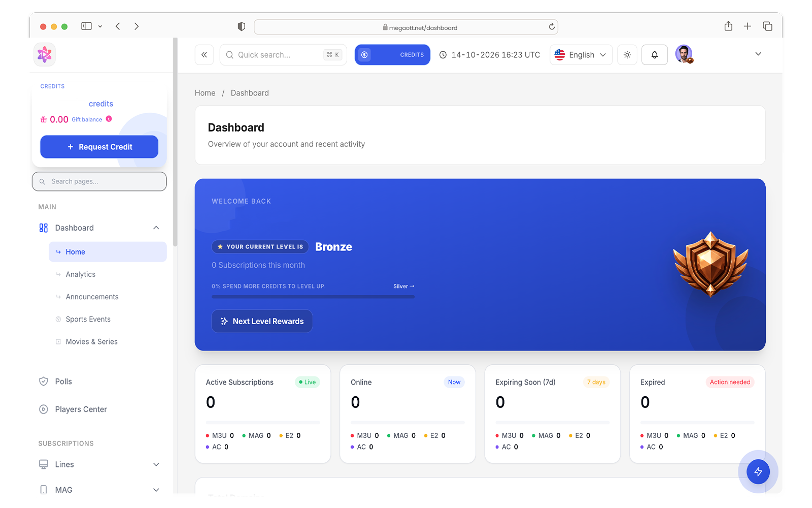The width and height of the screenshot is (812, 508).
Task: Select Home in sidebar
Action: (108, 252)
